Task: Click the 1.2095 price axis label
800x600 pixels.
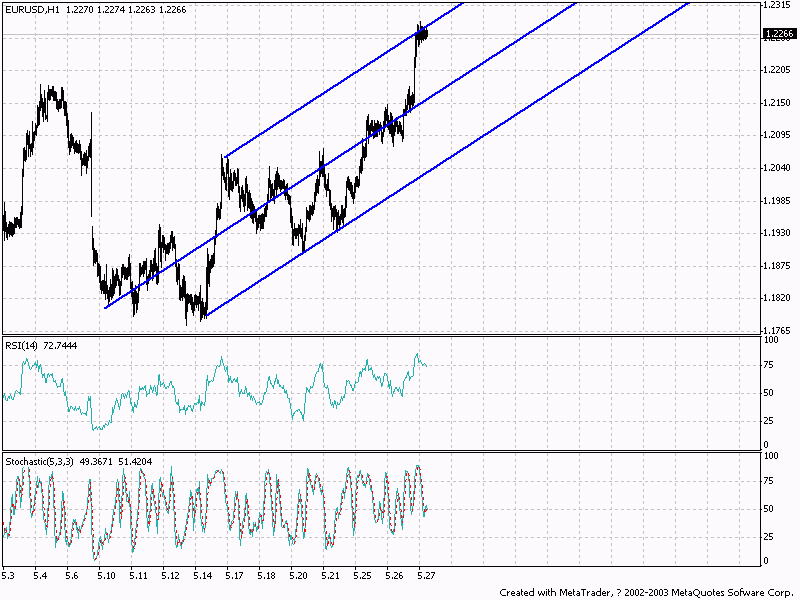Action: click(777, 135)
